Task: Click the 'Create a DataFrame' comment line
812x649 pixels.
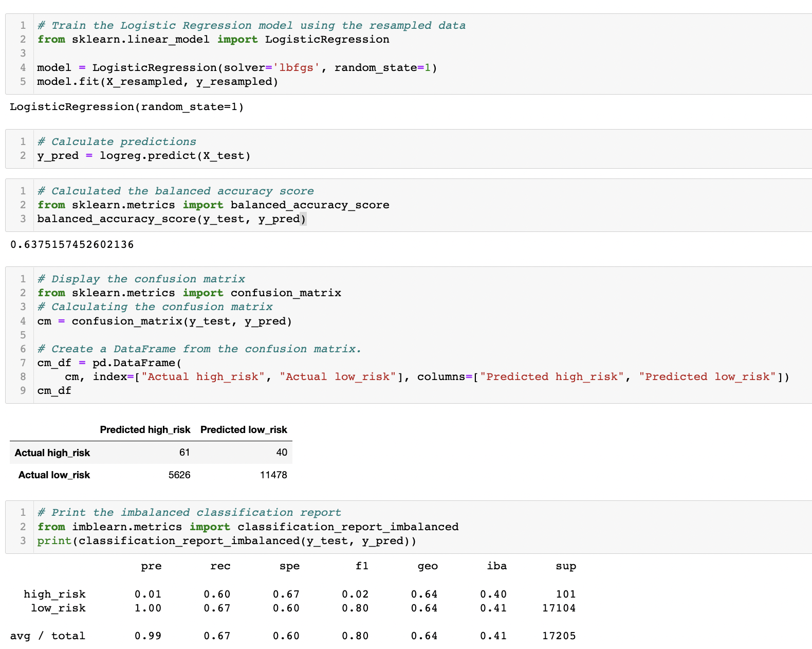Action: click(x=199, y=349)
